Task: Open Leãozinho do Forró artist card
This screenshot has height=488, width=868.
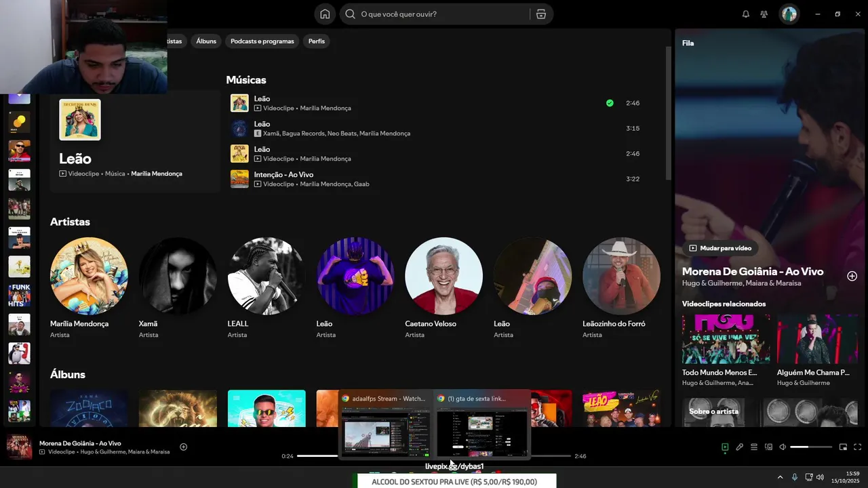Action: click(622, 288)
